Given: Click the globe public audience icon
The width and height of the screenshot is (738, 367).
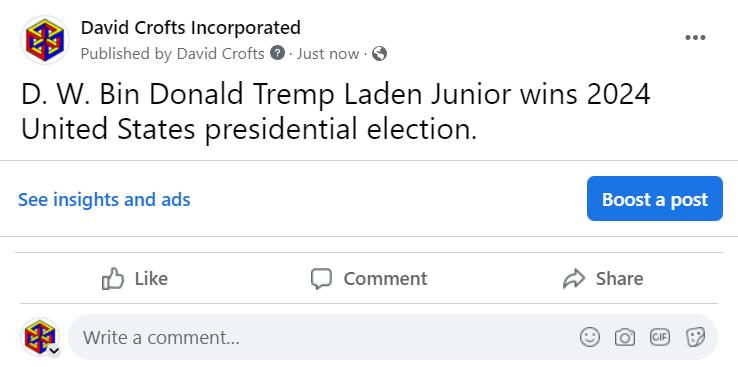Looking at the screenshot, I should 379,54.
